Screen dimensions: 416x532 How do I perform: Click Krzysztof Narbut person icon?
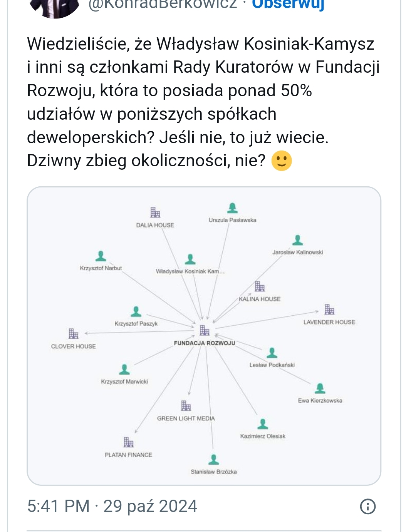tap(101, 256)
